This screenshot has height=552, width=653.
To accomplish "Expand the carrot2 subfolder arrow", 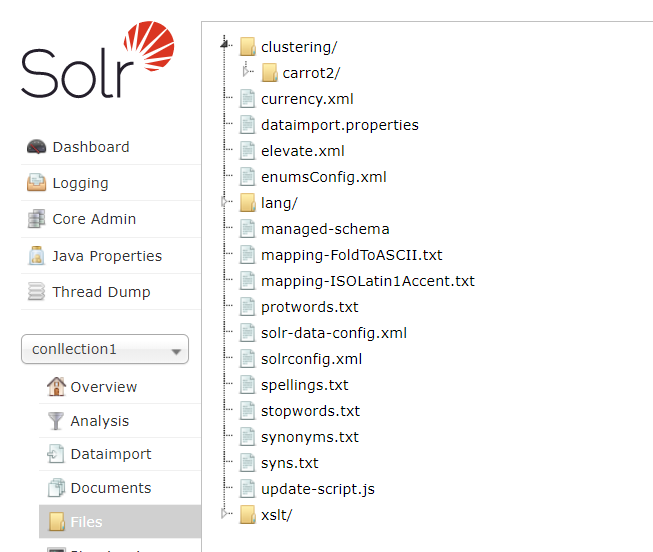I will [247, 72].
